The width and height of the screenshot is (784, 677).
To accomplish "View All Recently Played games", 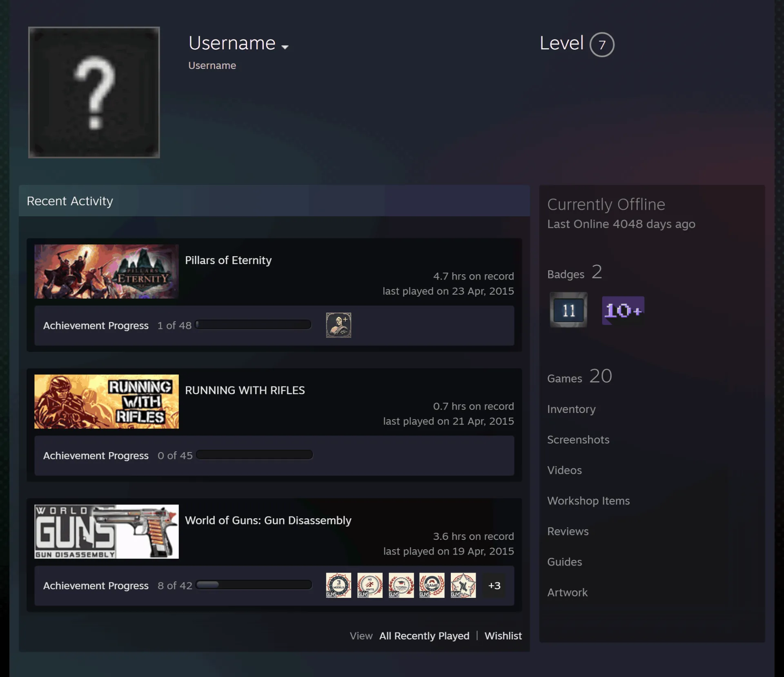I will point(424,636).
